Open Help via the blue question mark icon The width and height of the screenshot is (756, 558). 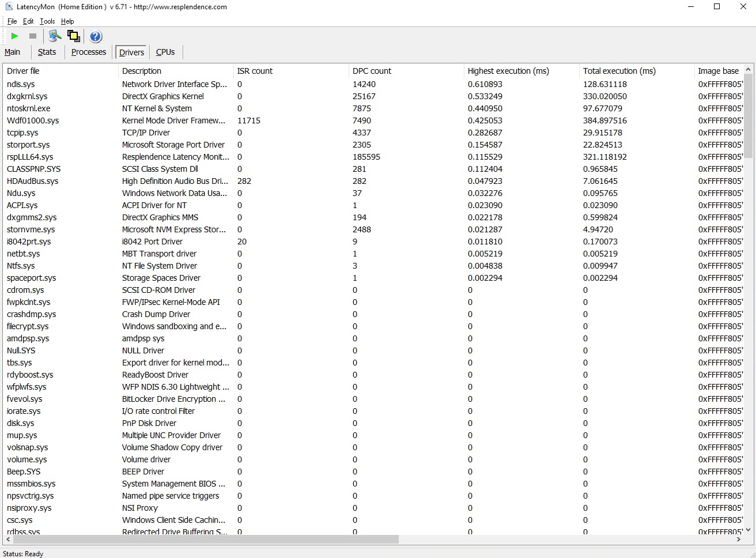[96, 36]
